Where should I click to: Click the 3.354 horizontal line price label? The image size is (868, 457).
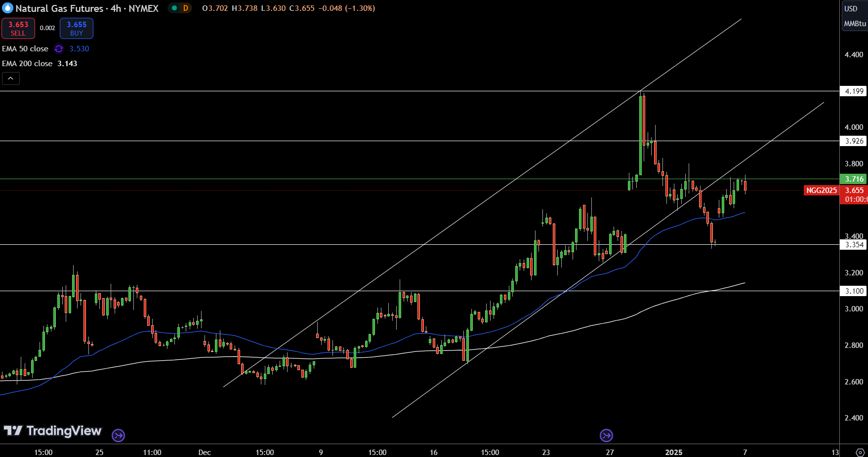click(854, 245)
